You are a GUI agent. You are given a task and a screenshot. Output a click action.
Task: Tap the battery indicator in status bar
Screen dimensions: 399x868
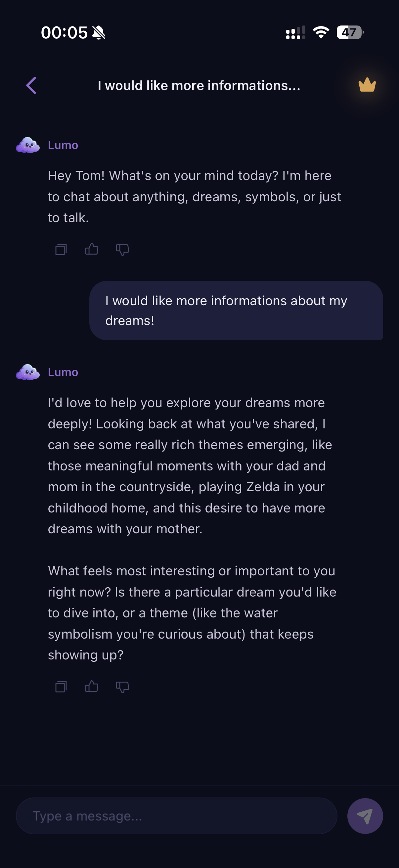pyautogui.click(x=350, y=33)
